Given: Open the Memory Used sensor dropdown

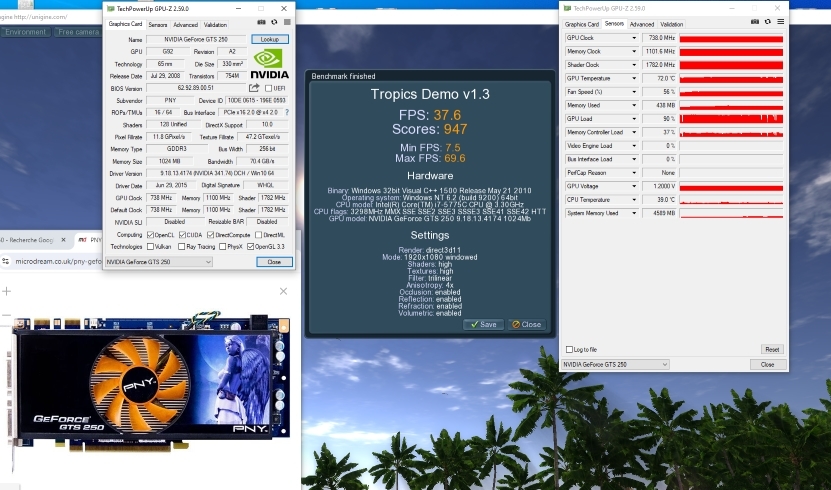Looking at the screenshot, I should click(x=634, y=105).
